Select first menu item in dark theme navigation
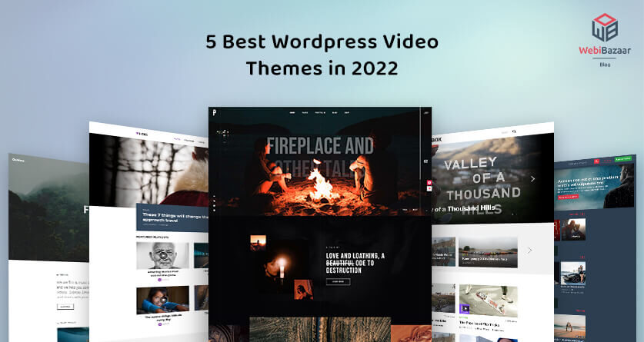Screen dimensions: 644x342 tap(292, 113)
